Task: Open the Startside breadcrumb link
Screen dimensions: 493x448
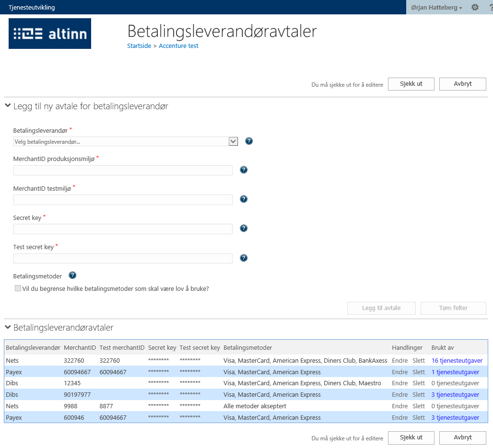Action: tap(139, 46)
